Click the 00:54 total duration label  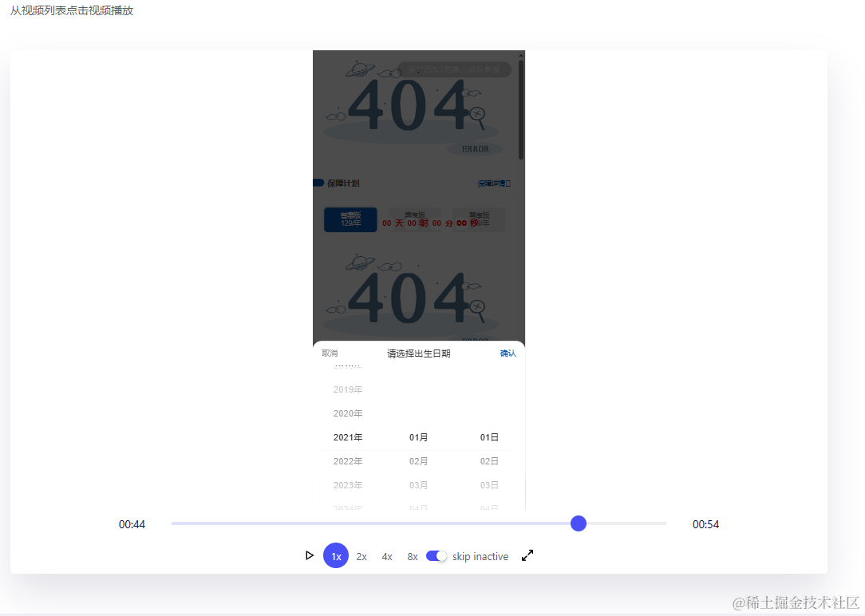[x=705, y=524]
